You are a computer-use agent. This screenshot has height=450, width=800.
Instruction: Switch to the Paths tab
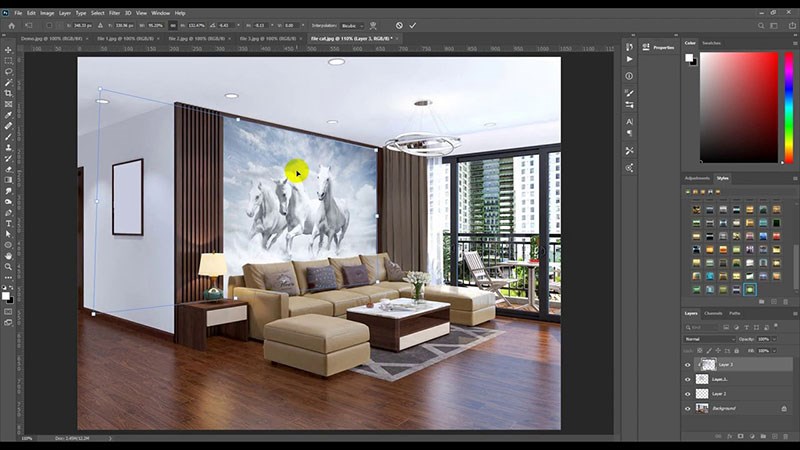734,313
